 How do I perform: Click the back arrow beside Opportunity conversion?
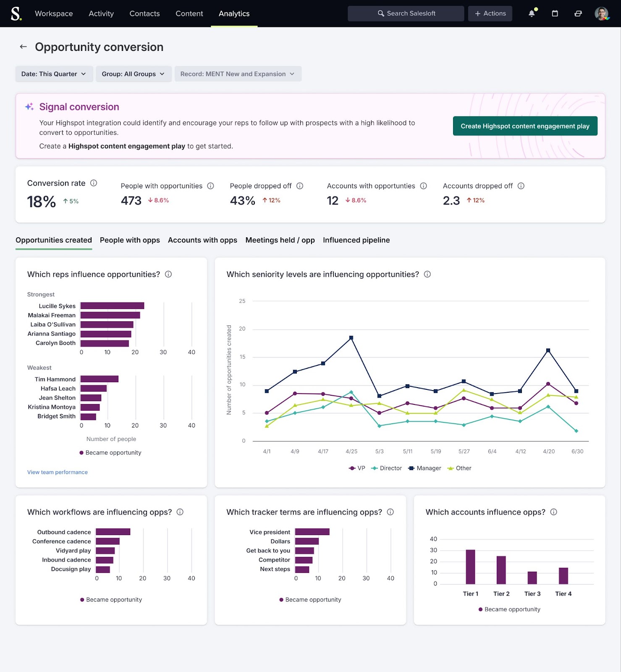coord(24,47)
